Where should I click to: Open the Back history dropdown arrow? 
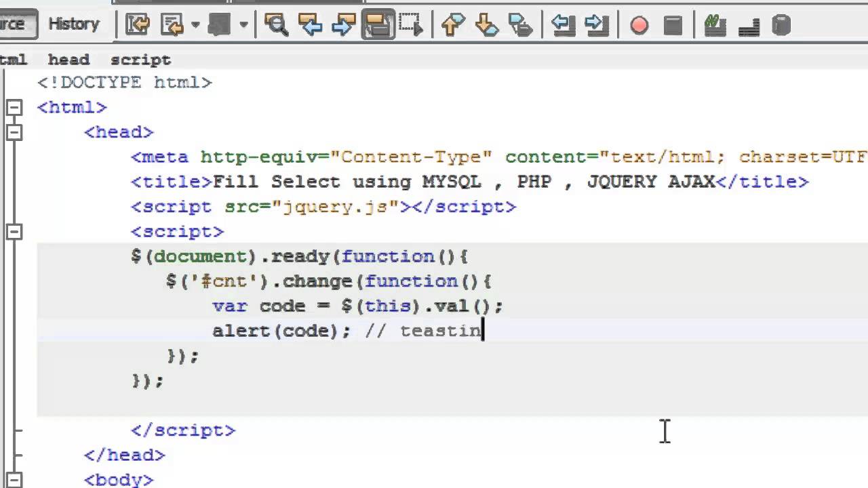pos(195,25)
